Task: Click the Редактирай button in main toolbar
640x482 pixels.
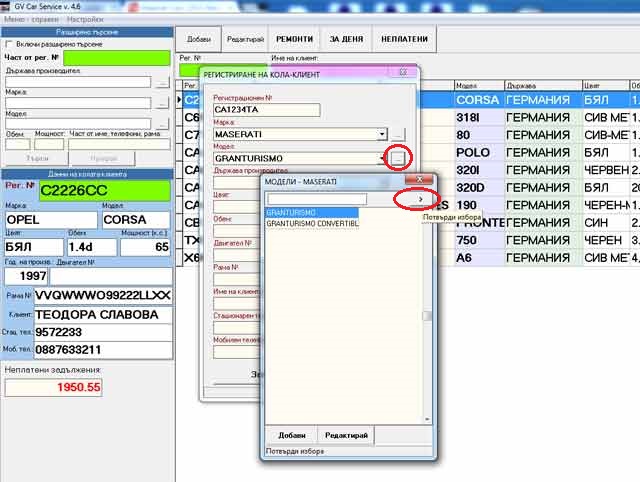Action: click(245, 39)
